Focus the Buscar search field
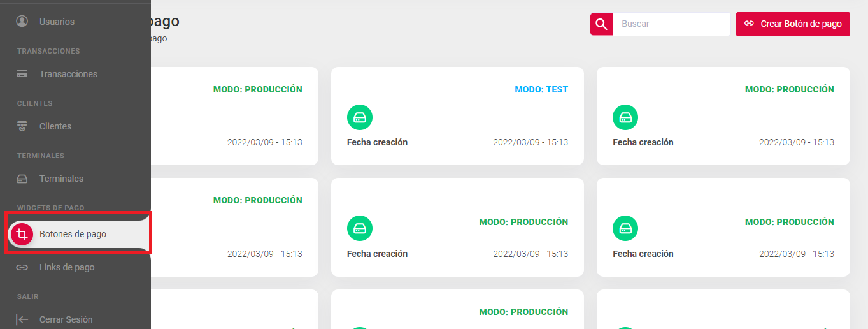Viewport: 868px width, 329px height. coord(671,24)
